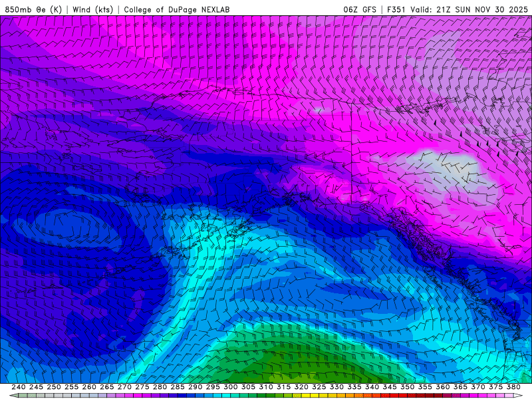
Task: Click the 305 value on color scale
Action: tap(248, 387)
